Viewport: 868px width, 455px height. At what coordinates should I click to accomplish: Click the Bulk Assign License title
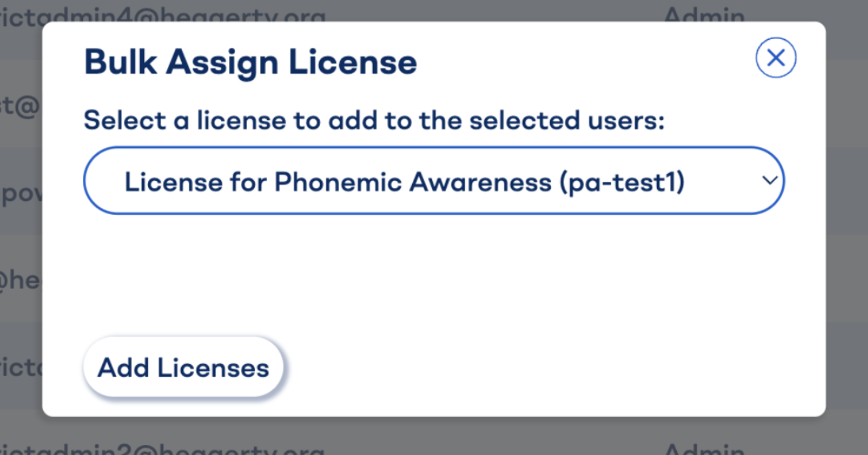[250, 62]
